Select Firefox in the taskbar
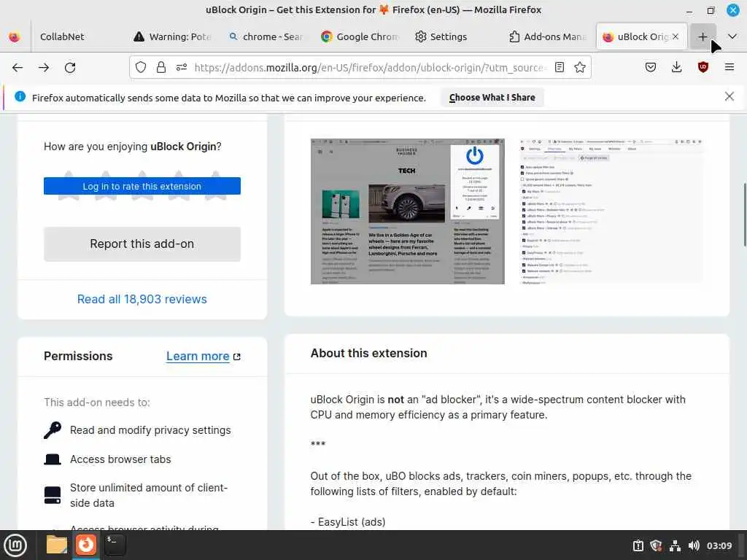This screenshot has width=747, height=560. [86, 545]
